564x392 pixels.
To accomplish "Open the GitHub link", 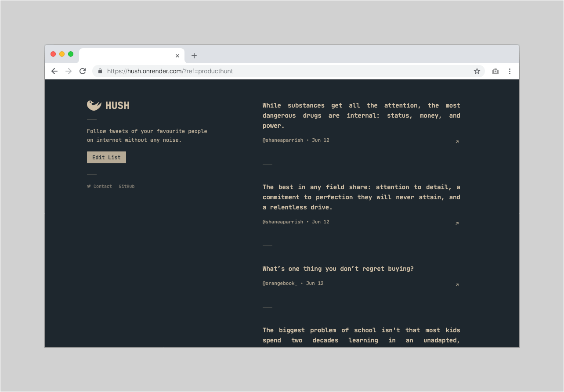I will point(127,187).
